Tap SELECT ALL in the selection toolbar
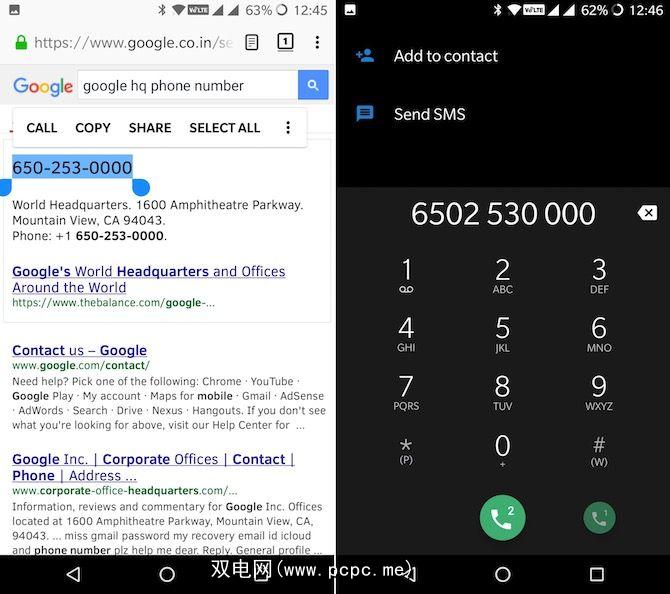The width and height of the screenshot is (670, 594). (225, 128)
